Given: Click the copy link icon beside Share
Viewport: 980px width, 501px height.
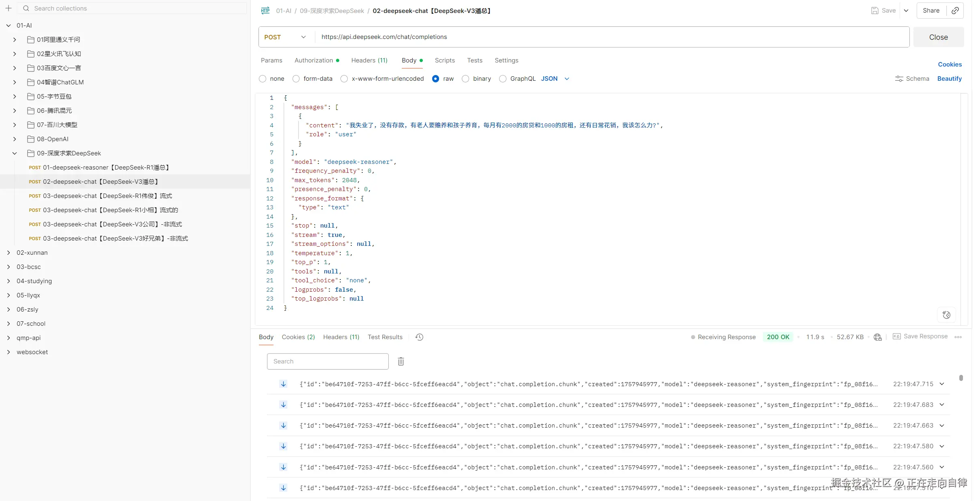Looking at the screenshot, I should (955, 11).
